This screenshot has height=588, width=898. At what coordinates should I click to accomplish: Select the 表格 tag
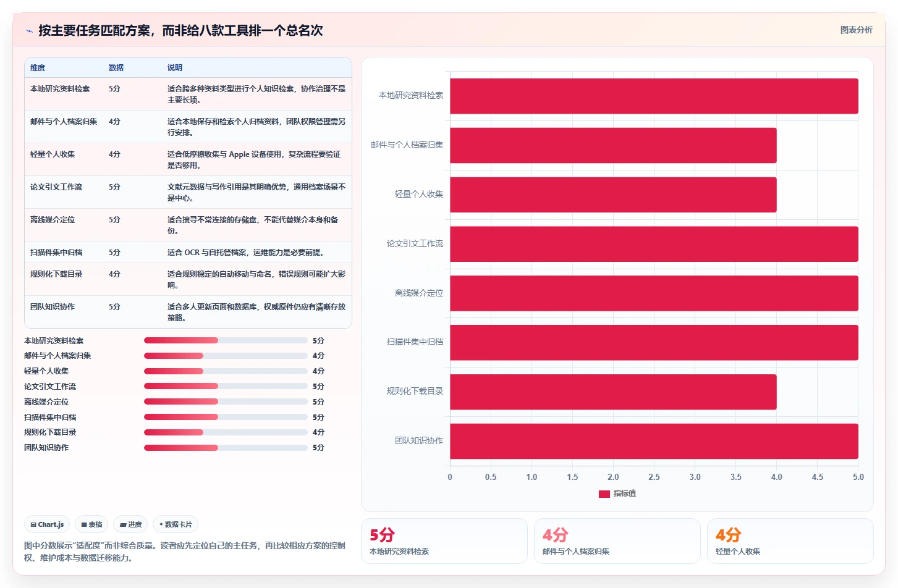pyautogui.click(x=91, y=524)
